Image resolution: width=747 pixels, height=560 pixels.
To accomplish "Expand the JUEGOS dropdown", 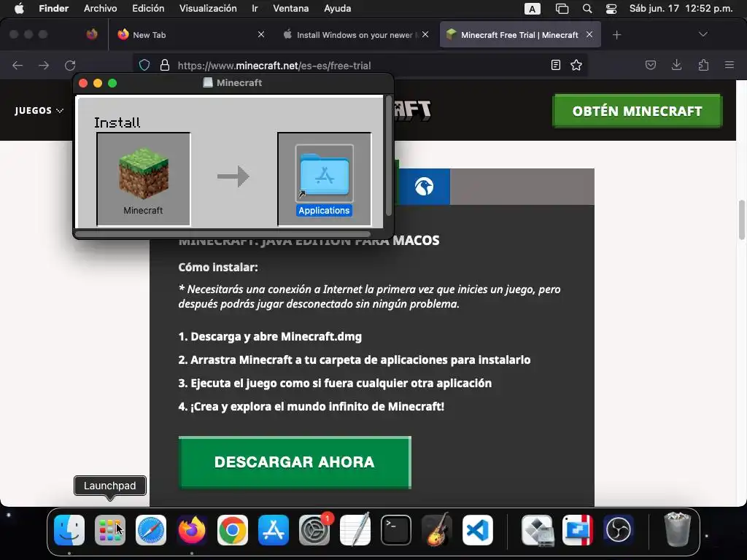I will tap(39, 111).
